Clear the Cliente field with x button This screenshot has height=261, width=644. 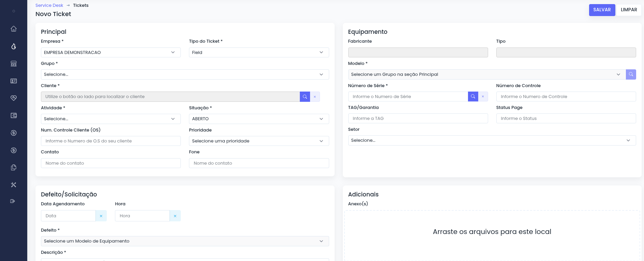[x=315, y=97]
